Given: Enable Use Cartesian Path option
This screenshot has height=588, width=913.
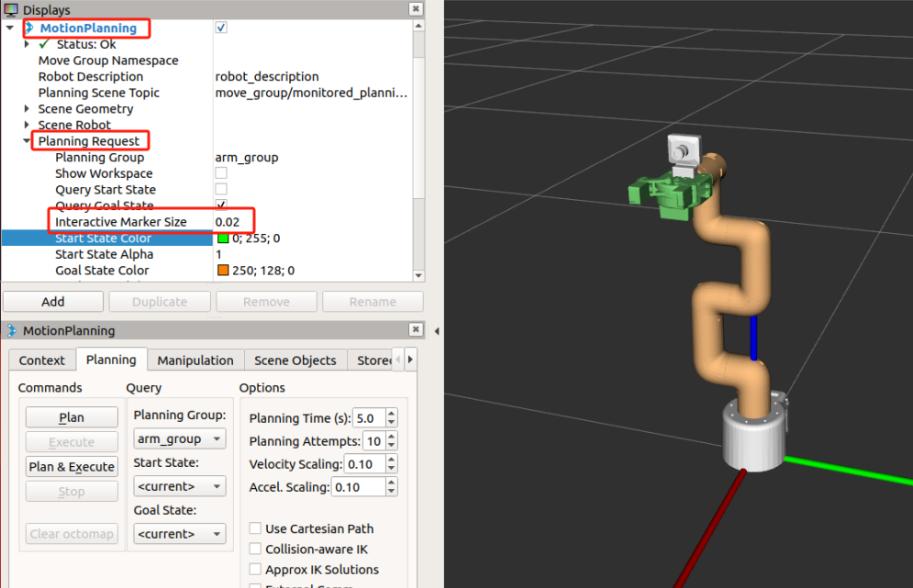Looking at the screenshot, I should click(x=255, y=528).
